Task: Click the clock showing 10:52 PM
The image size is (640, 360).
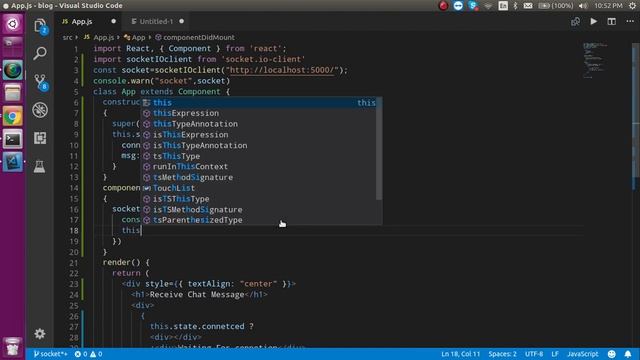Action: tap(608, 6)
